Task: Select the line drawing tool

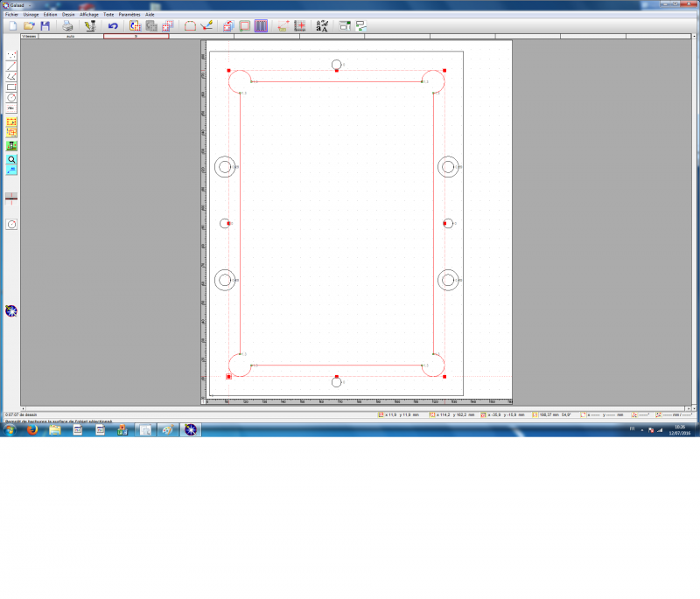Action: pos(11,66)
